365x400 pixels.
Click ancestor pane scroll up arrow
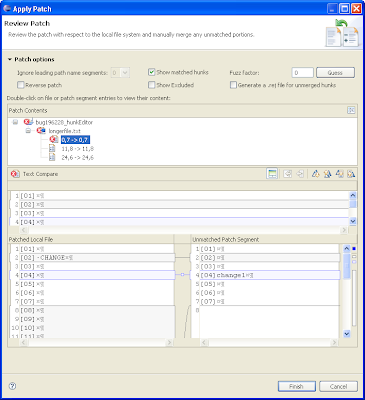click(353, 195)
